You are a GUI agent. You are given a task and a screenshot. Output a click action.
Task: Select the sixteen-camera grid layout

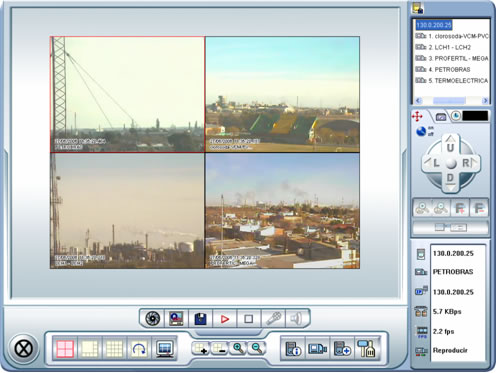pos(114,349)
